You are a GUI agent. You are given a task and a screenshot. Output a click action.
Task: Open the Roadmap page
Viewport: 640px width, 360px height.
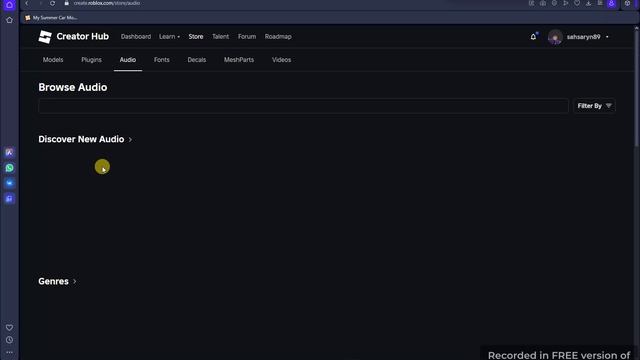pyautogui.click(x=278, y=37)
